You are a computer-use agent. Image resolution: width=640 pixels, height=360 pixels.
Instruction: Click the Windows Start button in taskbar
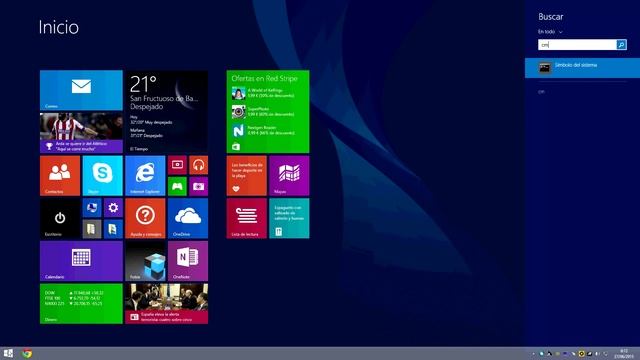8,353
